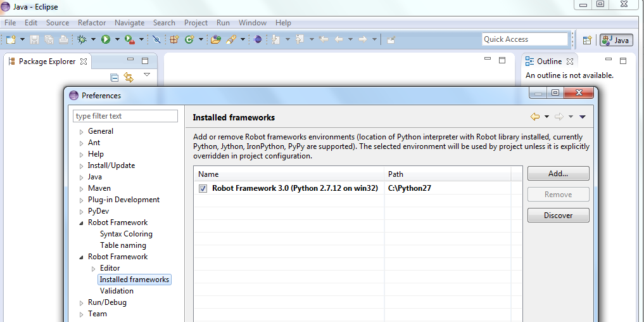Screen dimensions: 644x322
Task: Click the type filter text field
Action: 125,116
